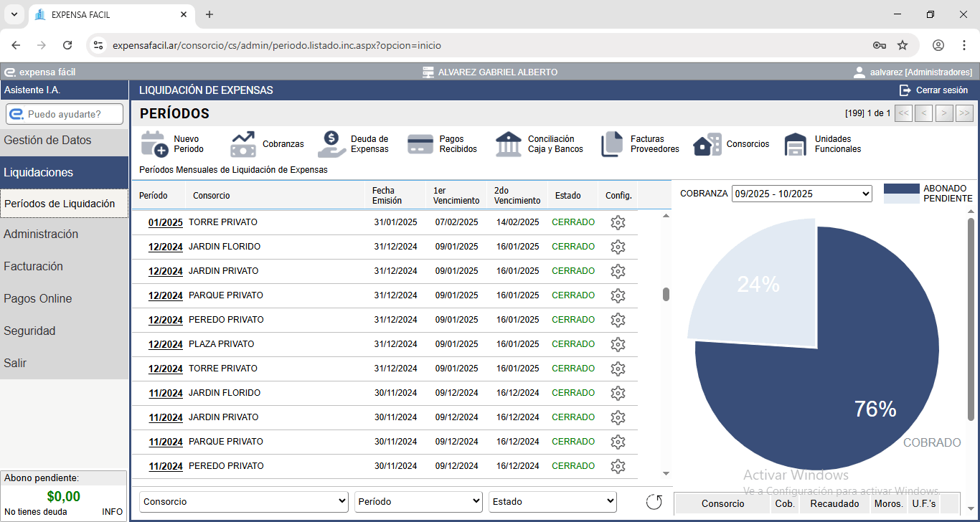Open Unidades Funcionales icon
Viewport: 980px width, 522px height.
click(796, 144)
